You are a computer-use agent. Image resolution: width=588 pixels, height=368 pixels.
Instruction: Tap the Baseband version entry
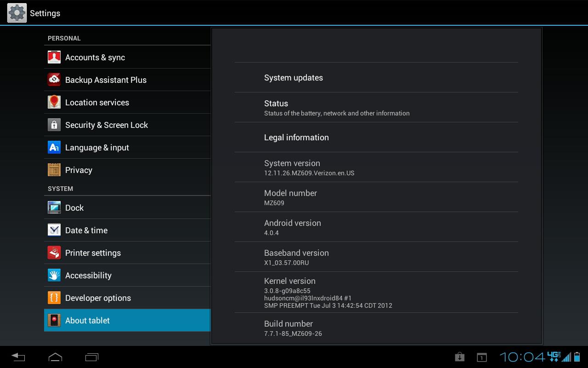pyautogui.click(x=376, y=257)
